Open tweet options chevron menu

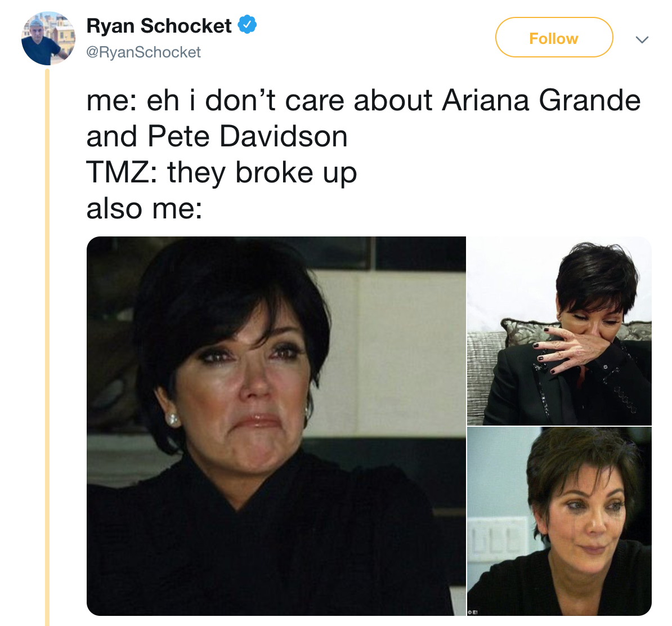pos(642,39)
